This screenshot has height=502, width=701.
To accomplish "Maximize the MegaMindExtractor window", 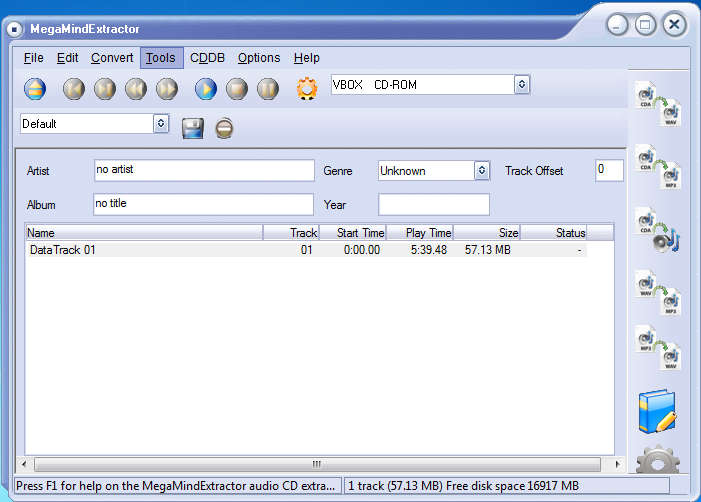I will coord(645,25).
